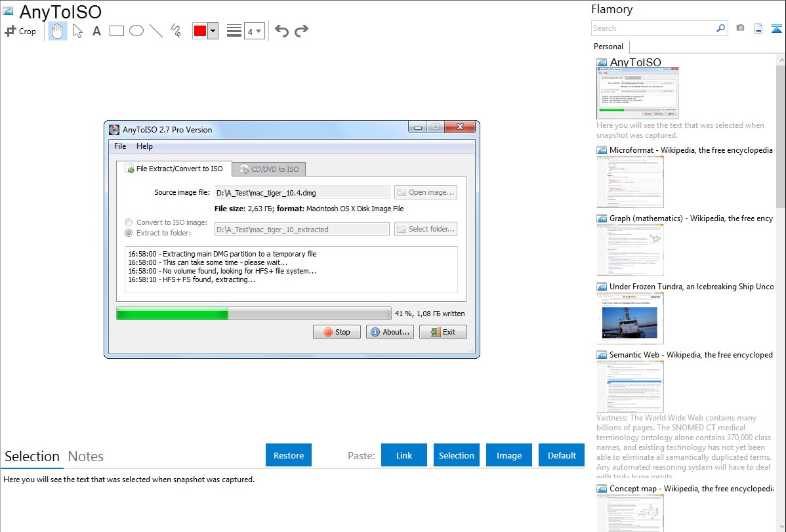Viewport: 786px width, 532px height.
Task: Select Convert to ISO image radio
Action: pos(129,222)
